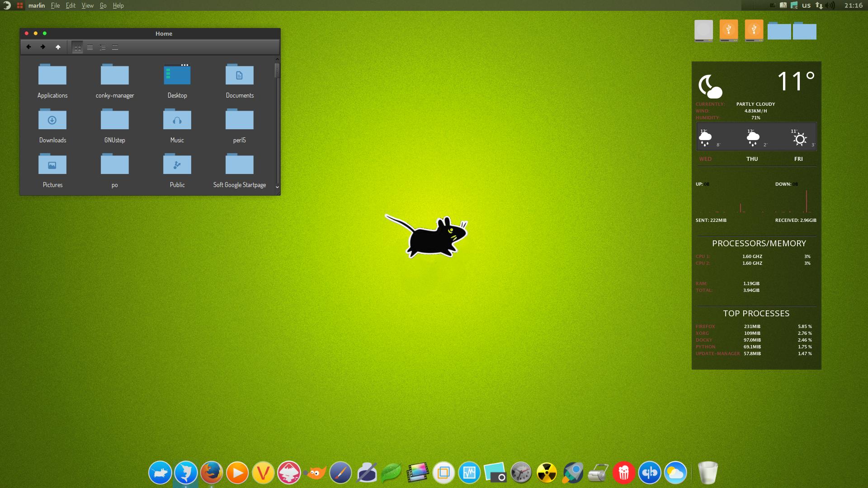Launch Popcorn Time from the dock
Viewport: 868px width, 488px height.
624,473
